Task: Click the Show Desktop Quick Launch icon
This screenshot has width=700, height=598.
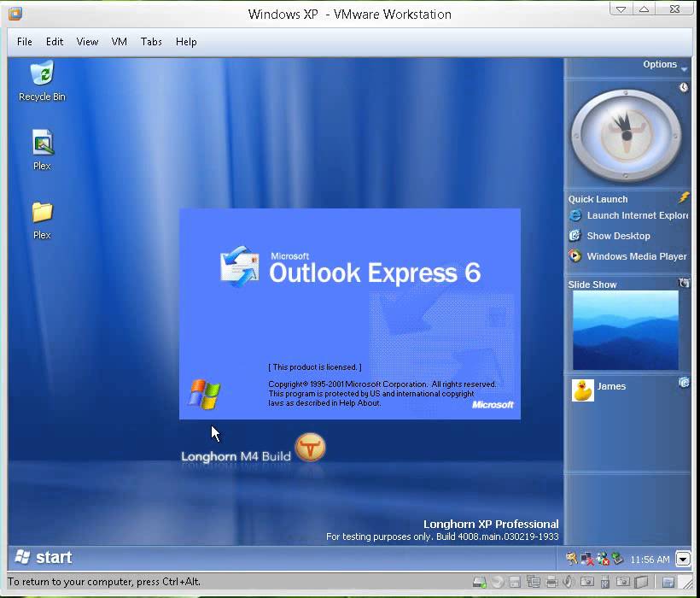Action: (575, 236)
